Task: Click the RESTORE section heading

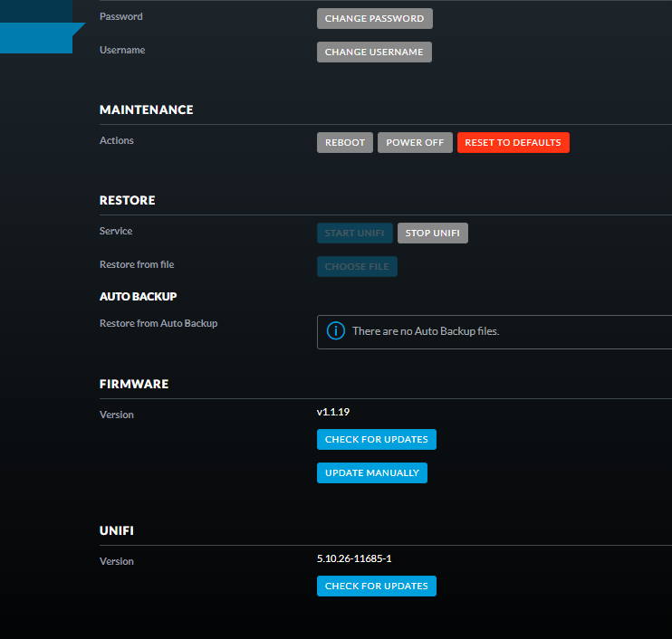Action: (x=128, y=200)
